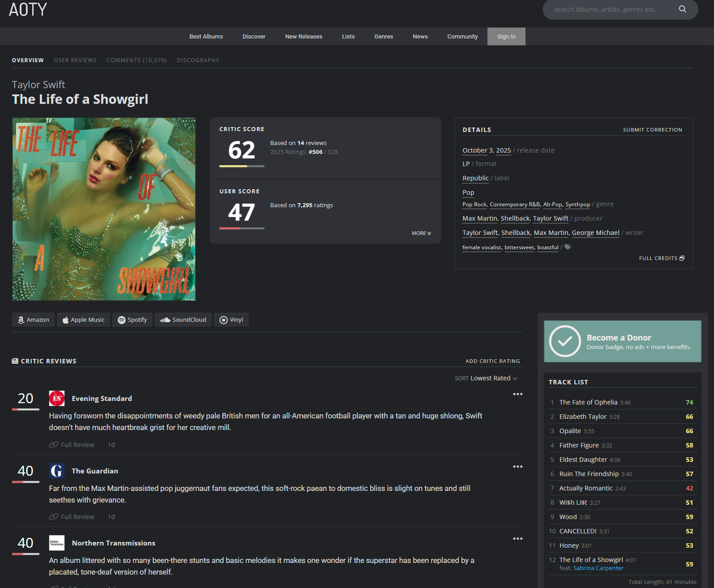Image resolution: width=714 pixels, height=588 pixels.
Task: Open the Republic label link
Action: 475,178
